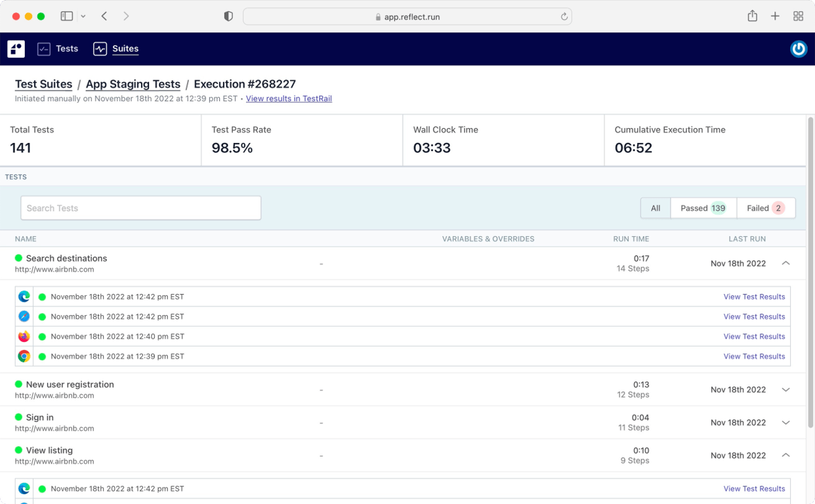Go forward with the browser forward arrow
The image size is (815, 504).
point(126,16)
